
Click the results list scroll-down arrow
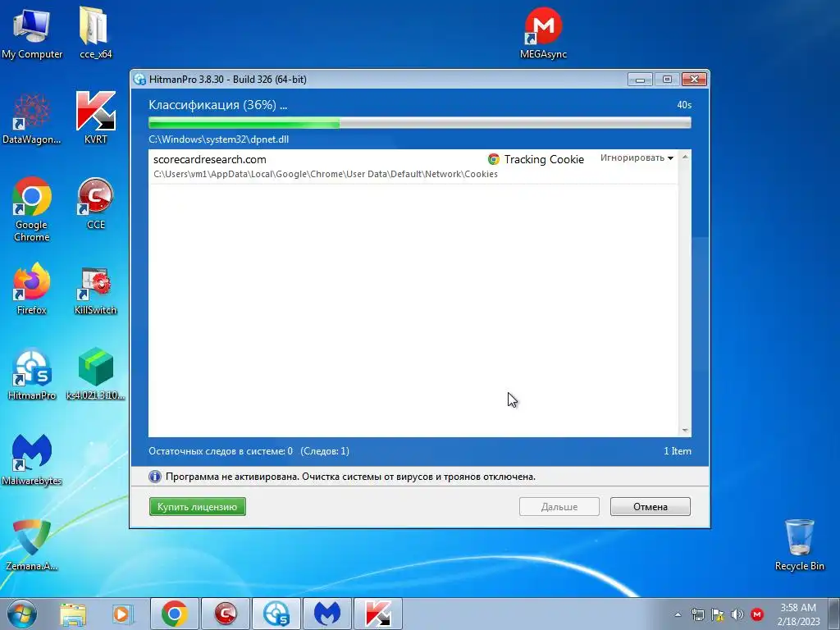(685, 430)
